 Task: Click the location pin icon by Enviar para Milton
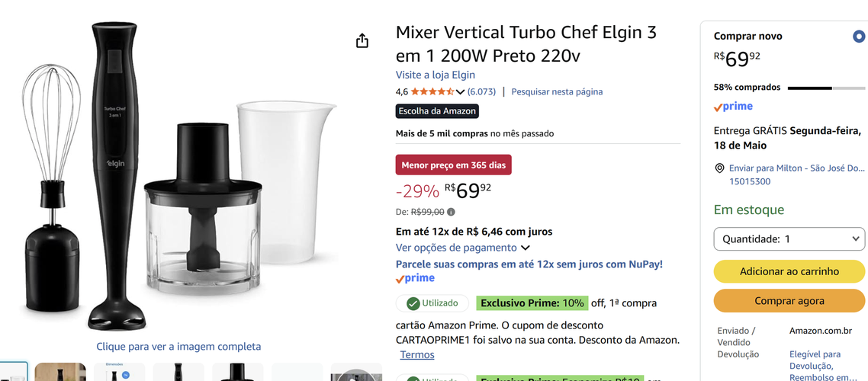point(719,168)
